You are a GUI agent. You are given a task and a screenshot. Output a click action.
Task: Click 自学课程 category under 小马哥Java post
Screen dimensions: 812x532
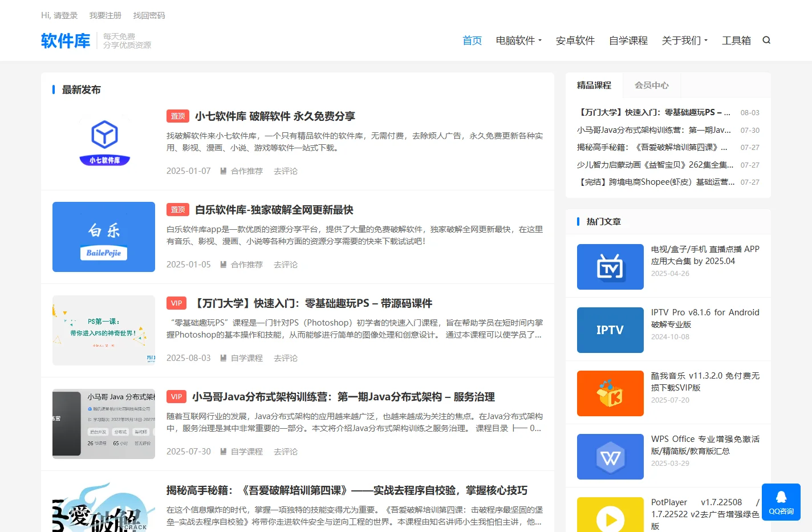(x=247, y=452)
